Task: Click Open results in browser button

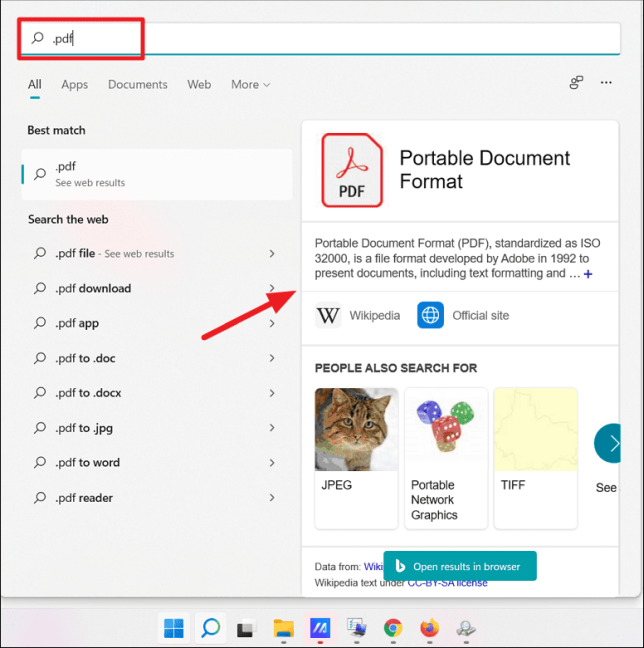Action: coord(460,566)
